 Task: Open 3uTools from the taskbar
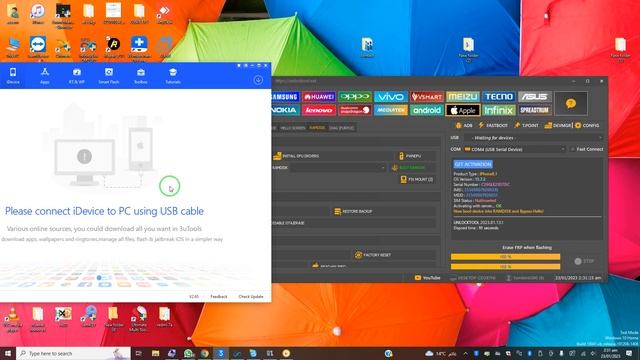pyautogui.click(x=221, y=353)
